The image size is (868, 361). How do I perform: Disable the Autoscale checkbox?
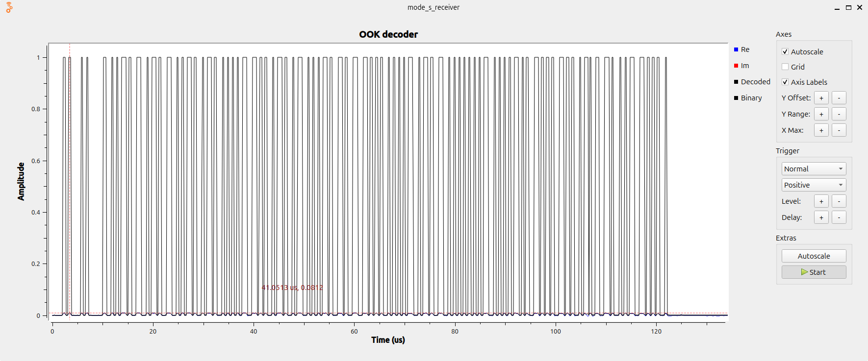(x=785, y=52)
